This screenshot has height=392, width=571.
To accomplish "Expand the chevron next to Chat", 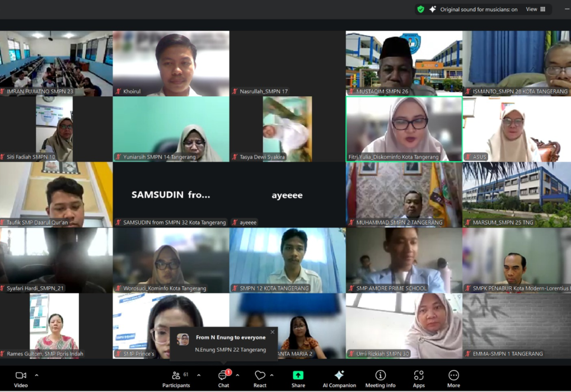I will (x=237, y=375).
